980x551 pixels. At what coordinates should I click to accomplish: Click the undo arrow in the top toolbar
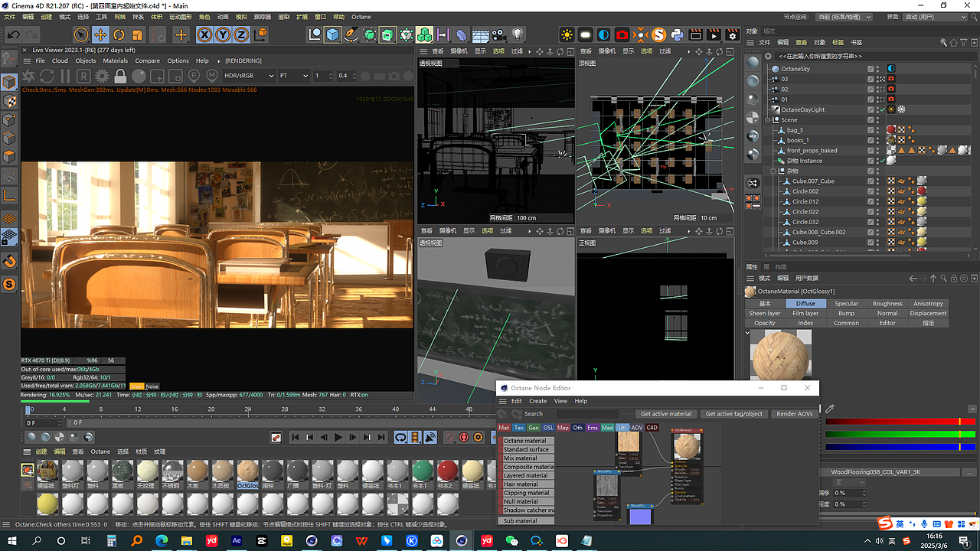coord(13,34)
